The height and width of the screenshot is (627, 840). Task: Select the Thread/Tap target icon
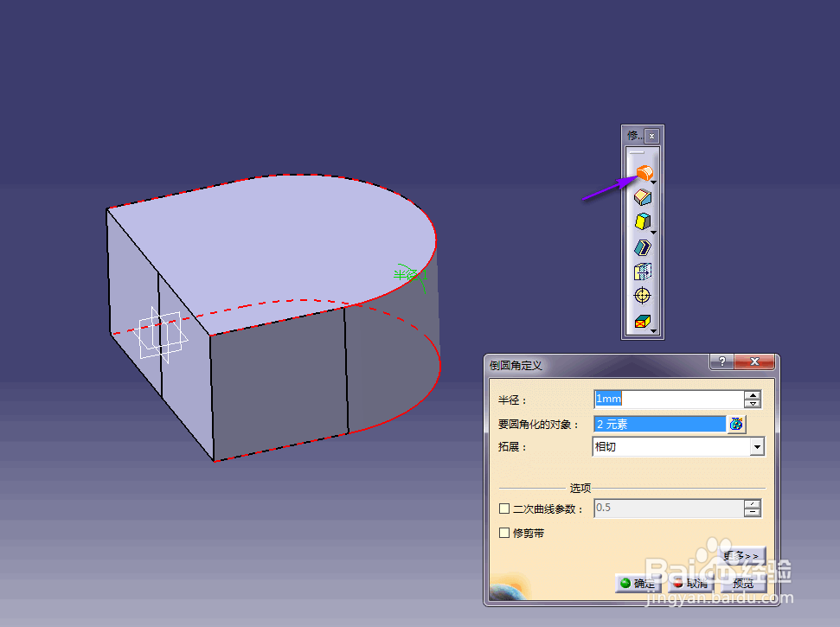(x=642, y=296)
